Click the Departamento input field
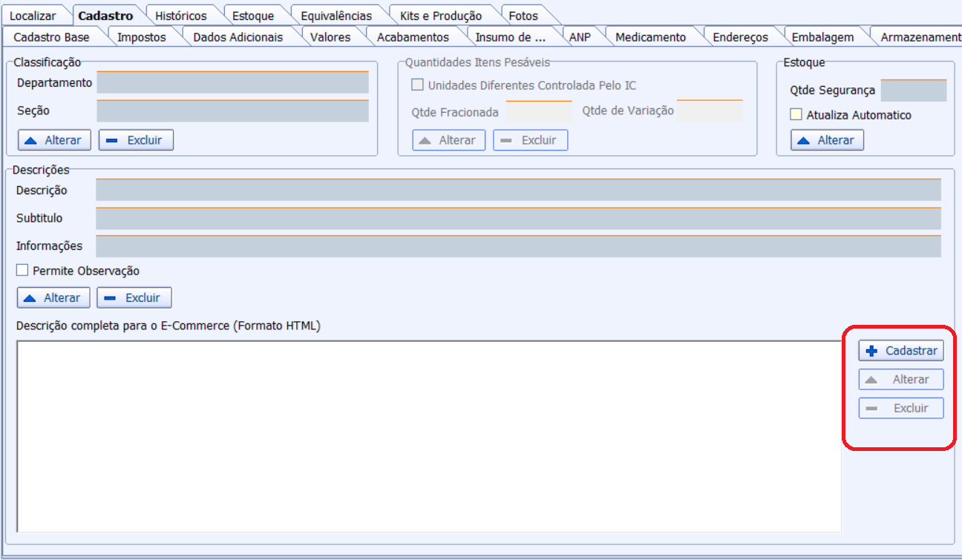This screenshot has width=962, height=560. coord(232,83)
